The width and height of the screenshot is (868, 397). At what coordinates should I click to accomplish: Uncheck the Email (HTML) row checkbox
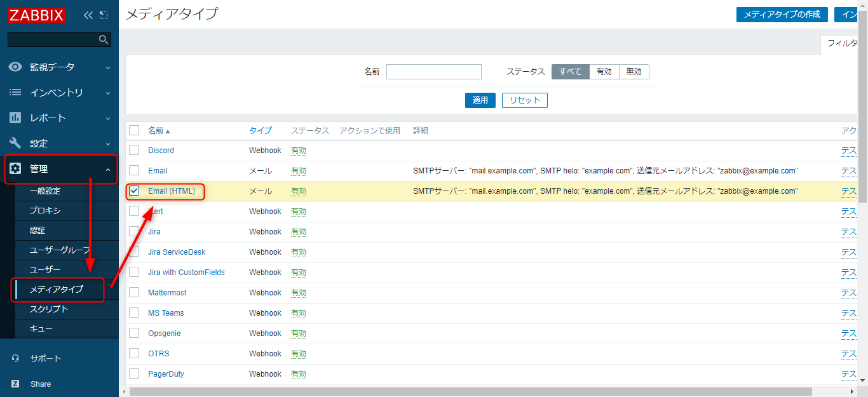[134, 191]
